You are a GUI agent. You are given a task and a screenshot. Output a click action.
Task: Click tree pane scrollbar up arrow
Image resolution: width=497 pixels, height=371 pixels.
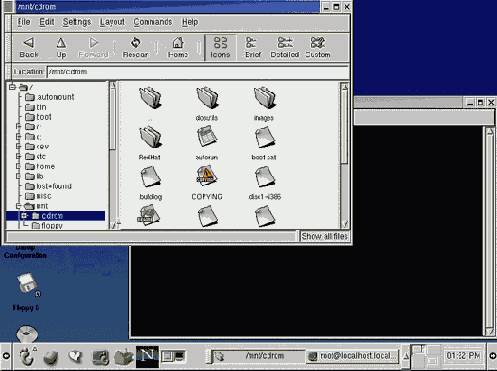click(x=113, y=86)
